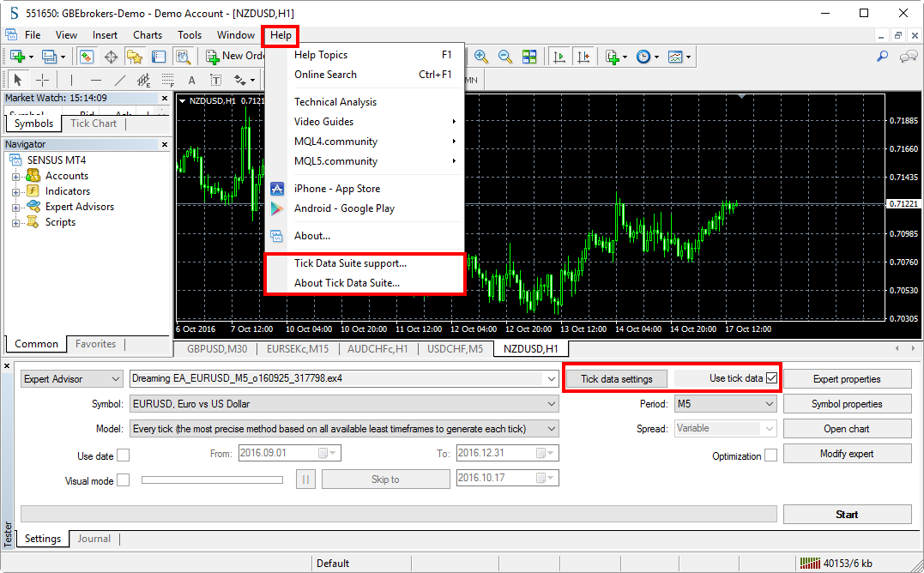Toggle the Navigator folder-star icon

(135, 57)
